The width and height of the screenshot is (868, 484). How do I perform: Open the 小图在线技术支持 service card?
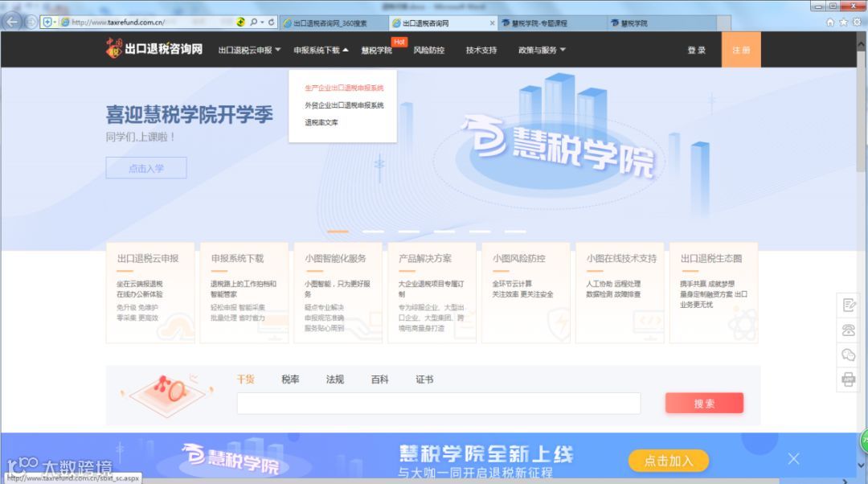point(620,293)
